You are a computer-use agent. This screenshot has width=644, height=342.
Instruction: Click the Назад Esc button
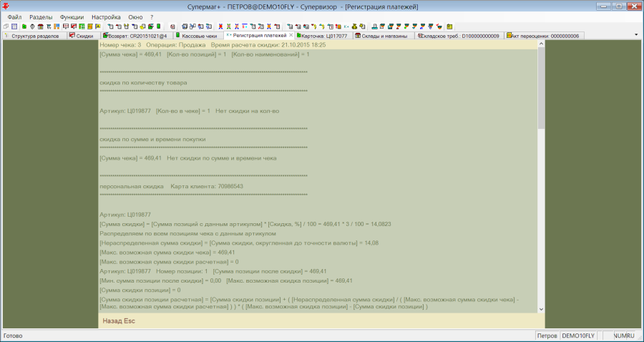point(119,321)
